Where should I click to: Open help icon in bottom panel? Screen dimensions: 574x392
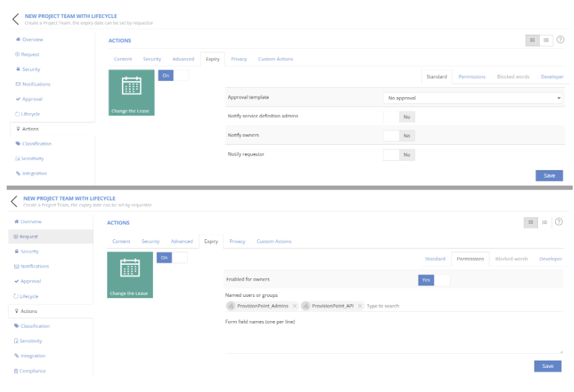click(x=559, y=222)
